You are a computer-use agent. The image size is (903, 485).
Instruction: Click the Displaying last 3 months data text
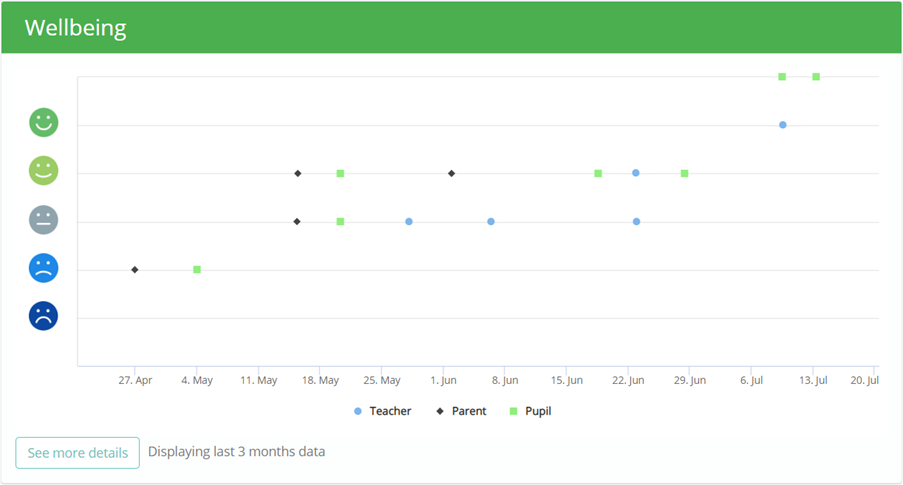click(237, 452)
